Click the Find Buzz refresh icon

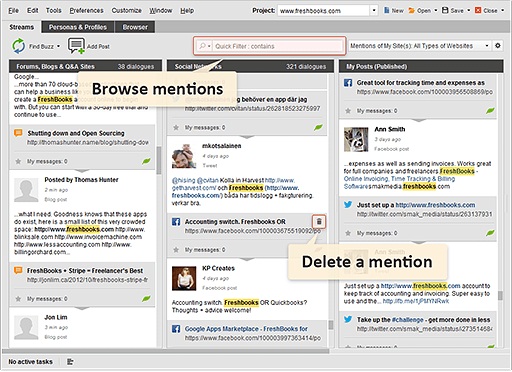pos(19,46)
